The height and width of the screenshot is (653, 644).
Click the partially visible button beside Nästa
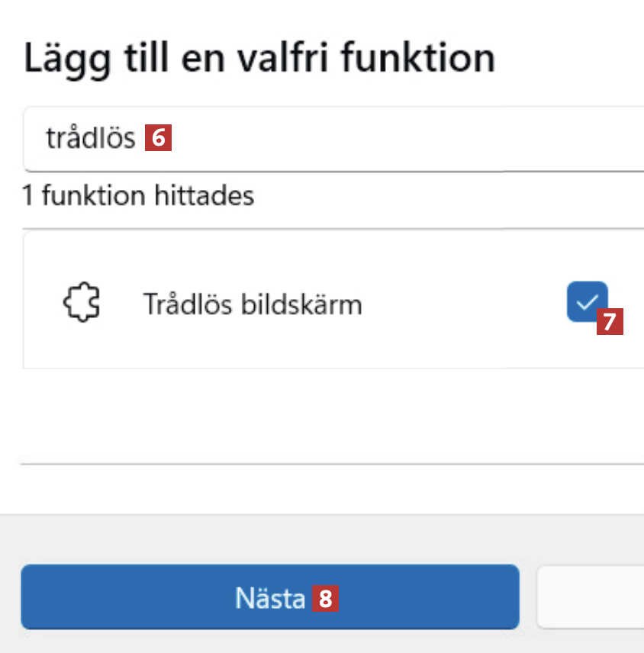point(591,597)
